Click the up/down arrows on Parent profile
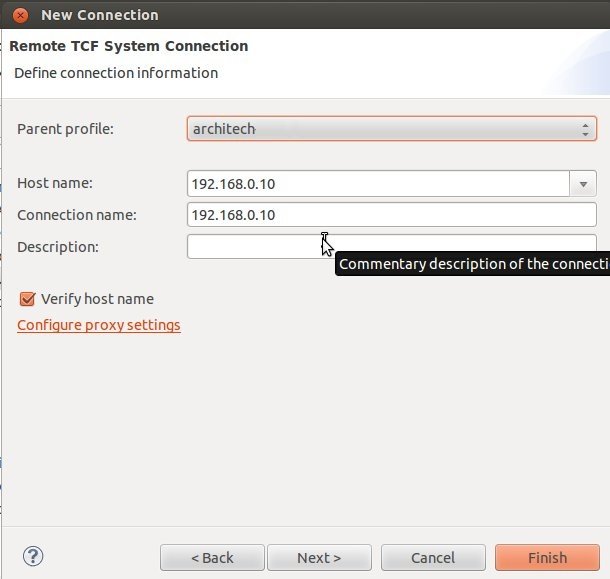610x579 pixels. pyautogui.click(x=585, y=129)
